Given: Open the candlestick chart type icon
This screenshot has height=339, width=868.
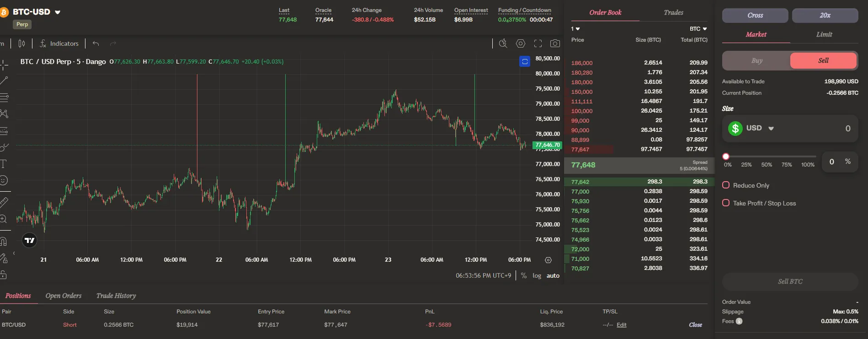Looking at the screenshot, I should click(21, 43).
